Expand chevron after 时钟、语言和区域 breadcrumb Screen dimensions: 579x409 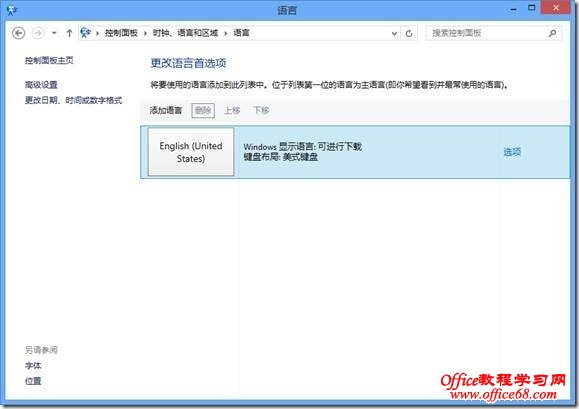(225, 34)
